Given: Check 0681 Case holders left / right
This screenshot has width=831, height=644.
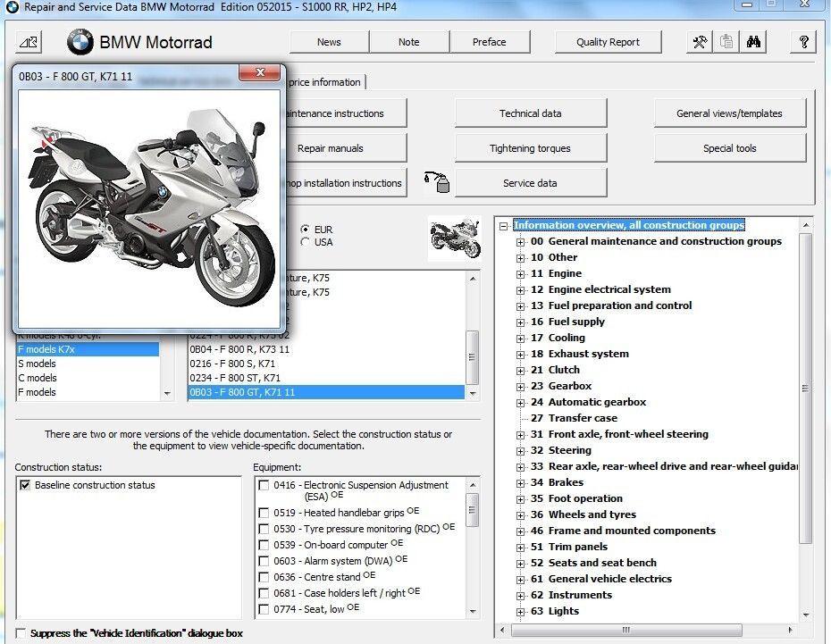Looking at the screenshot, I should coord(264,593).
